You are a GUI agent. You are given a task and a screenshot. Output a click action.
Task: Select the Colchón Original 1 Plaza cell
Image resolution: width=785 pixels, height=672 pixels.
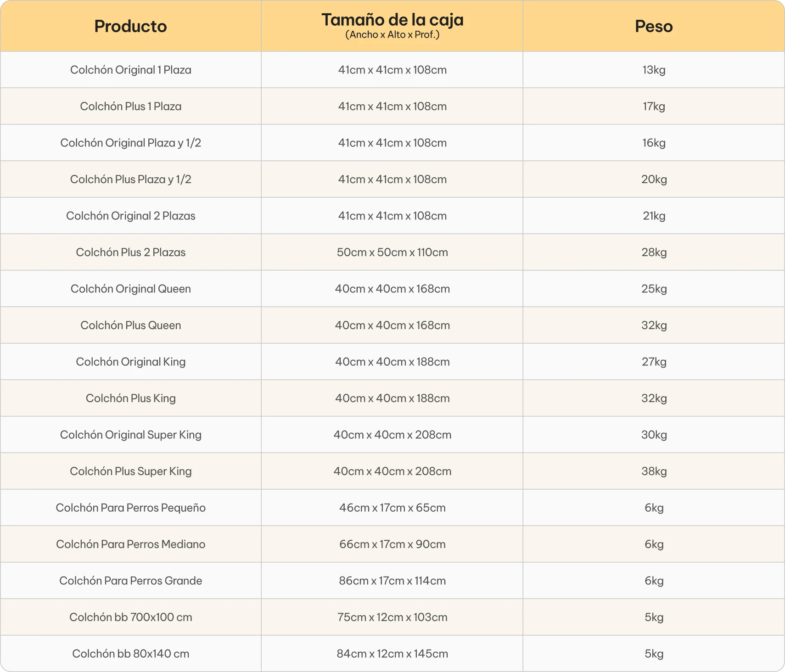[x=131, y=70]
